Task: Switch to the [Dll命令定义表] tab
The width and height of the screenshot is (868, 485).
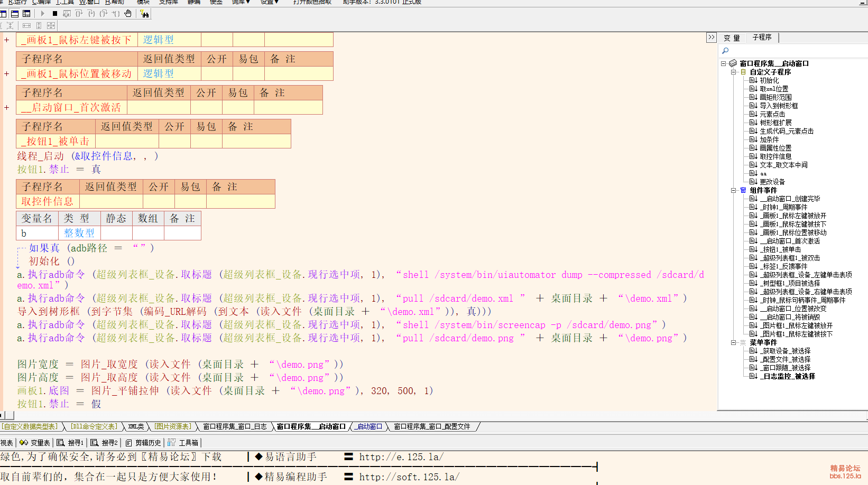Action: point(94,426)
